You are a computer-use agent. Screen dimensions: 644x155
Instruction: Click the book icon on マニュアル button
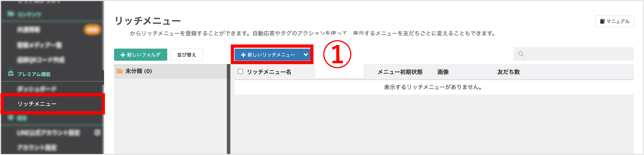click(x=602, y=21)
